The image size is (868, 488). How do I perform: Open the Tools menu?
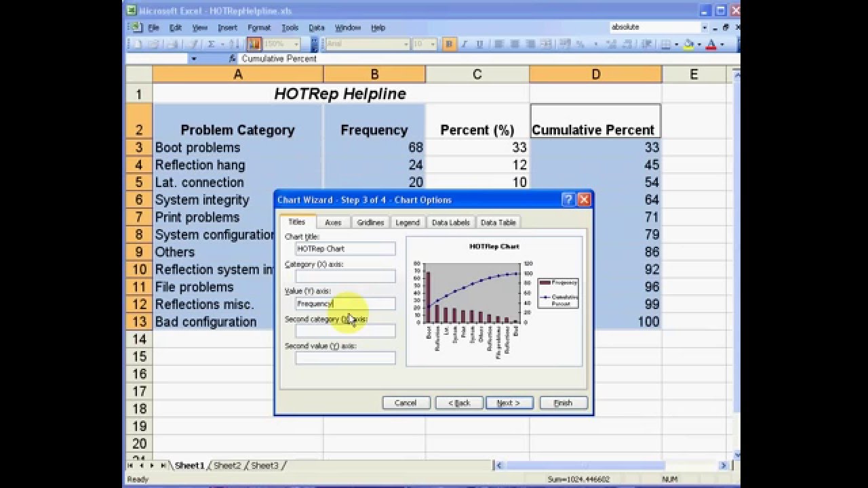click(x=290, y=28)
